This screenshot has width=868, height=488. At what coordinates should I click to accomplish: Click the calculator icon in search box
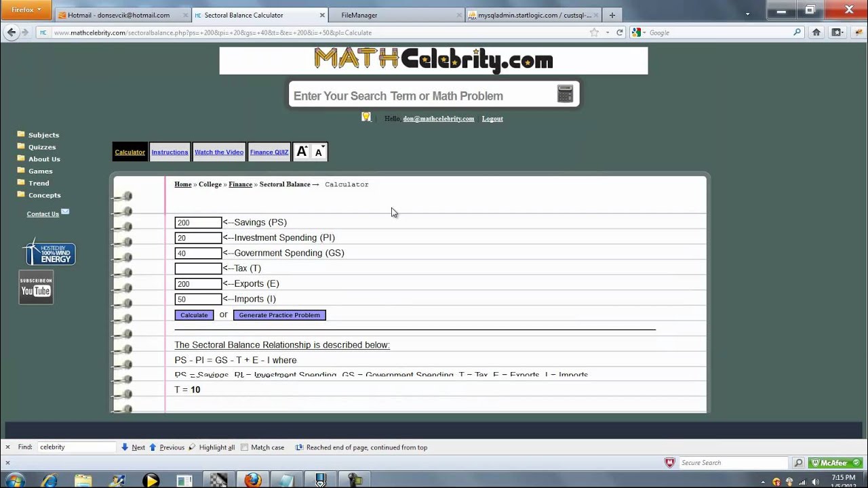[x=565, y=94]
